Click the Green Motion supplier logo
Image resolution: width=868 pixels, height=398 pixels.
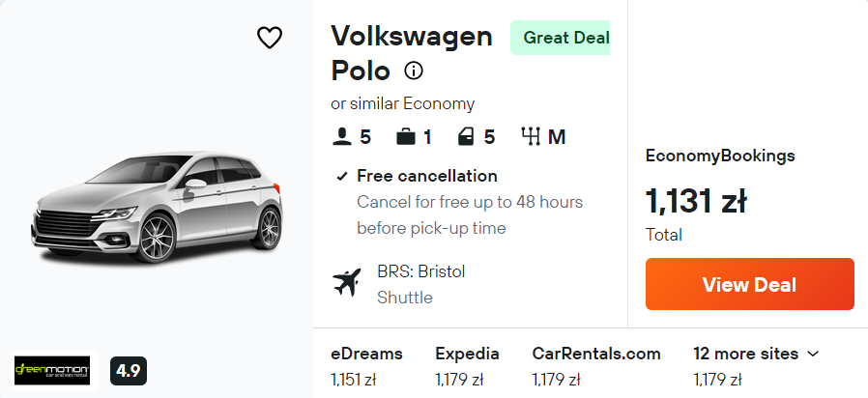(52, 370)
